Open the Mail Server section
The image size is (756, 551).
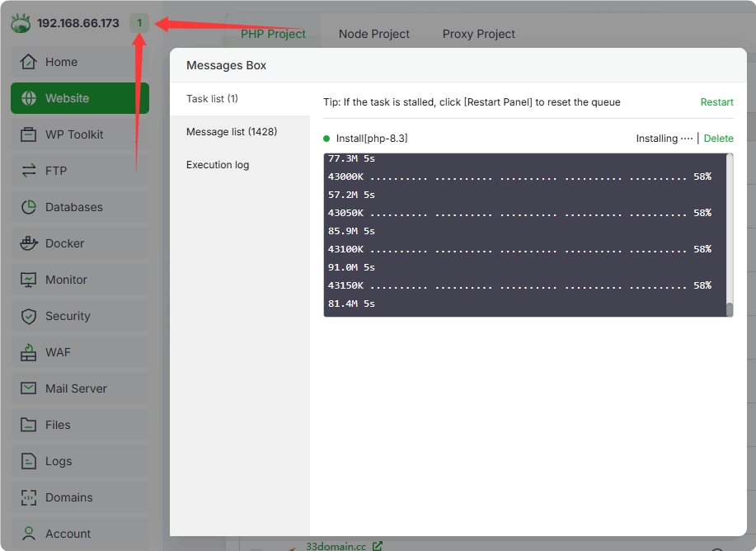80,389
